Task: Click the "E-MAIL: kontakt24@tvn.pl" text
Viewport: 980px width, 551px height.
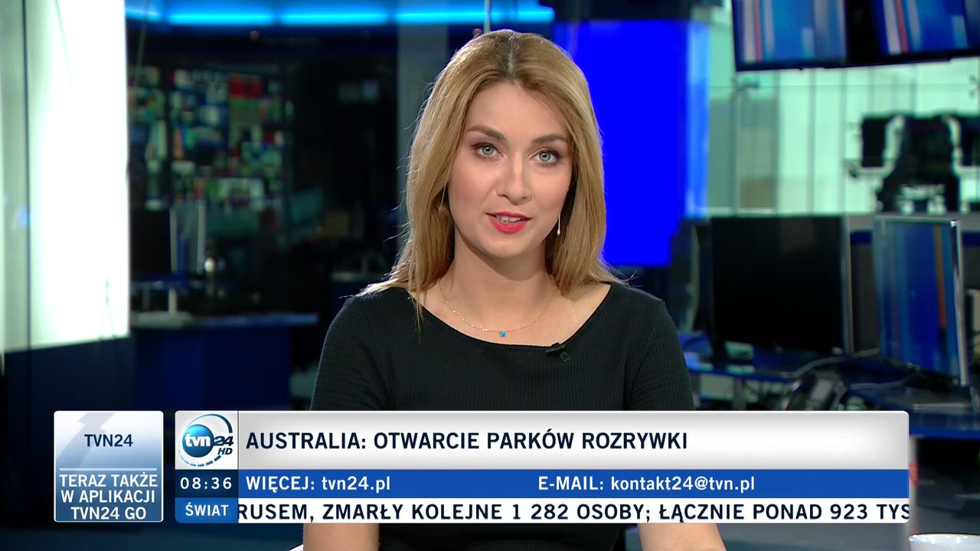Action: [646, 484]
